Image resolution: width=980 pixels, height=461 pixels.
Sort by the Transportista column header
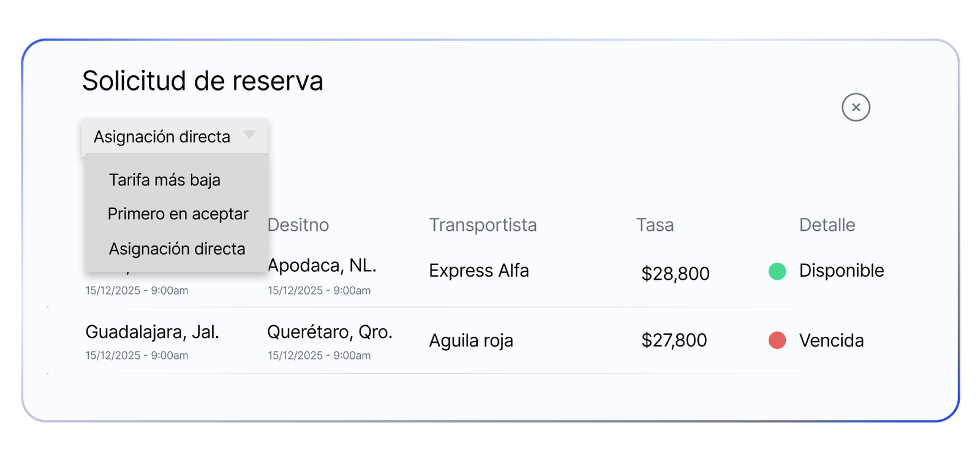tap(483, 225)
